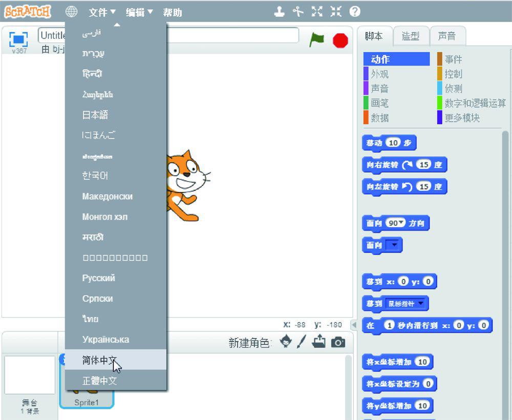Select the grow sprite tool
Viewport: 512px width, 420px height.
(x=317, y=12)
